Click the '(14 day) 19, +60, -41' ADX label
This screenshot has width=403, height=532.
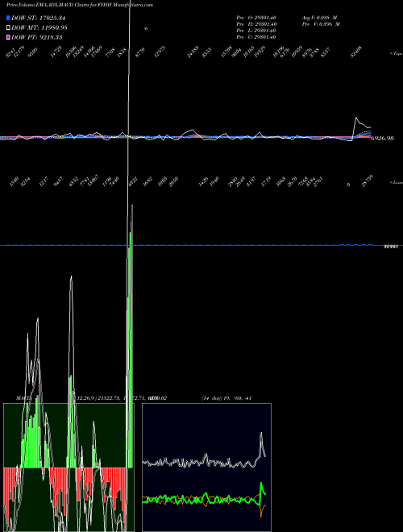[226, 398]
